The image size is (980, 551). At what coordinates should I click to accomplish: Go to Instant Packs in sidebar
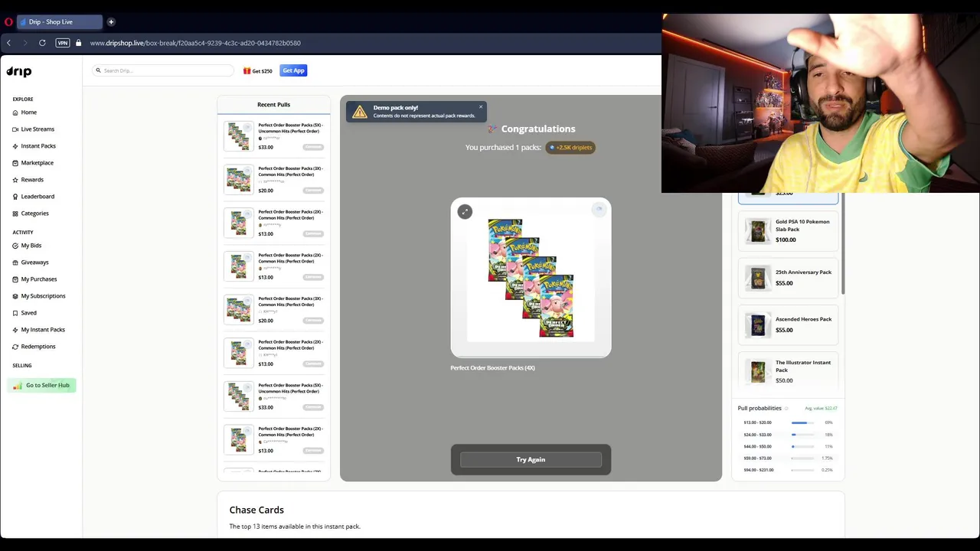click(34, 146)
